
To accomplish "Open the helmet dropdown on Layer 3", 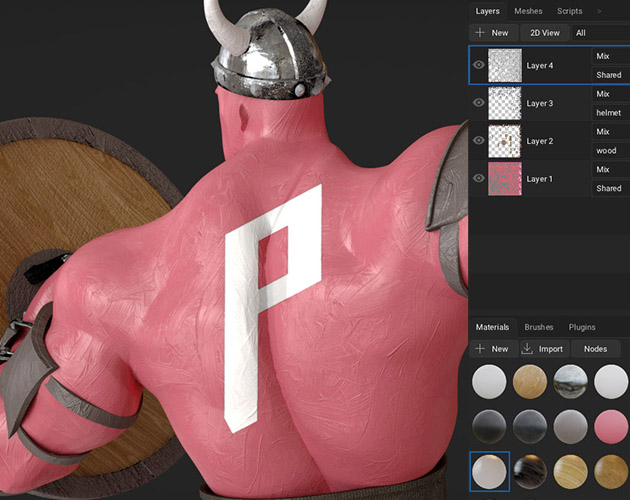I will 611,113.
